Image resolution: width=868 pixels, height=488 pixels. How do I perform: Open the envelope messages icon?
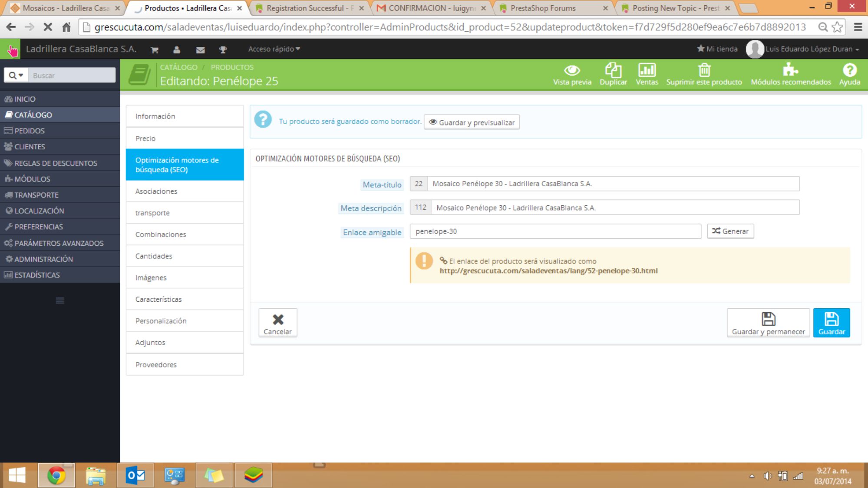point(200,49)
